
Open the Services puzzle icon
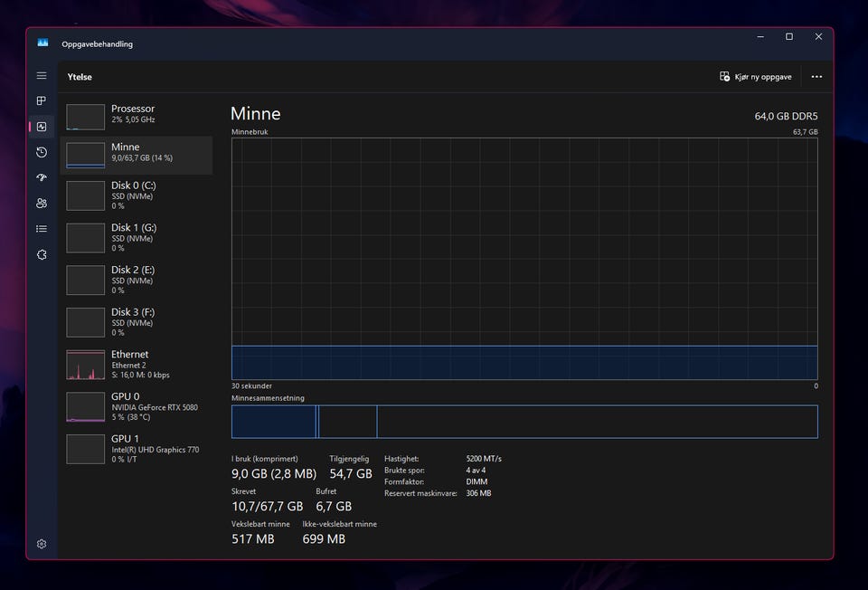pos(42,254)
